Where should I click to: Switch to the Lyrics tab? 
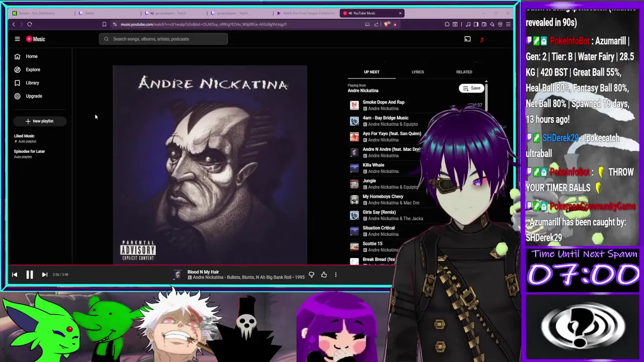(418, 72)
